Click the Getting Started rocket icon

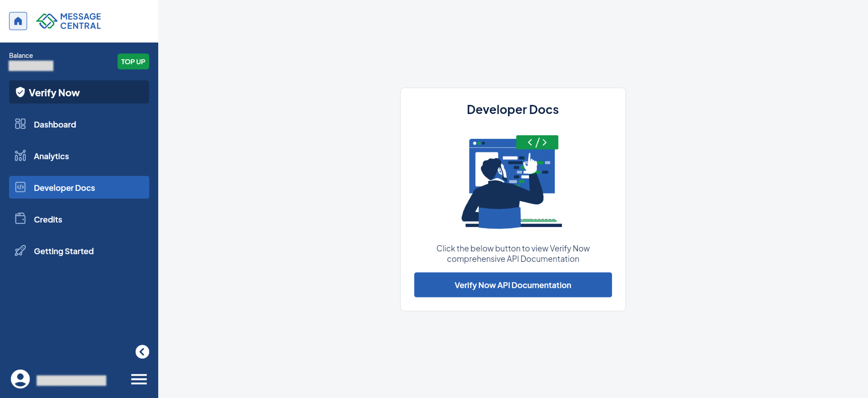point(20,251)
